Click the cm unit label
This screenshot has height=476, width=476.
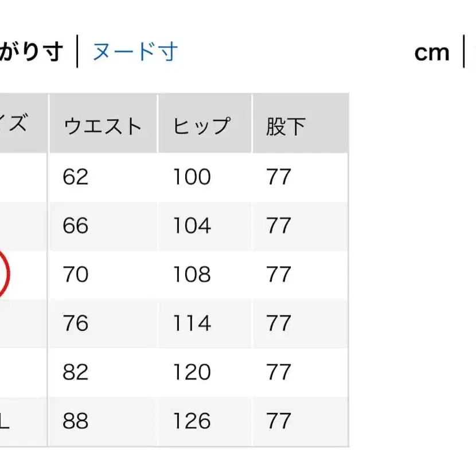tap(432, 52)
